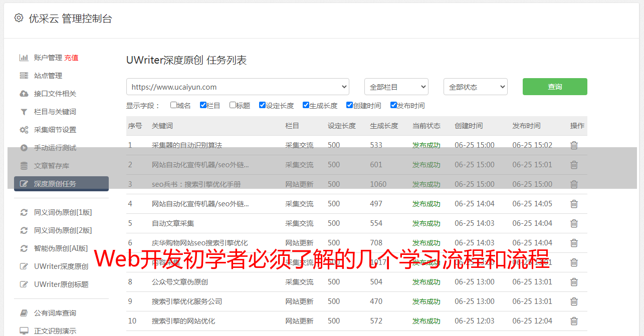This screenshot has height=336, width=644.
Task: Click the refresh icon for 智能伪原创[AI版]
Action: click(x=24, y=248)
